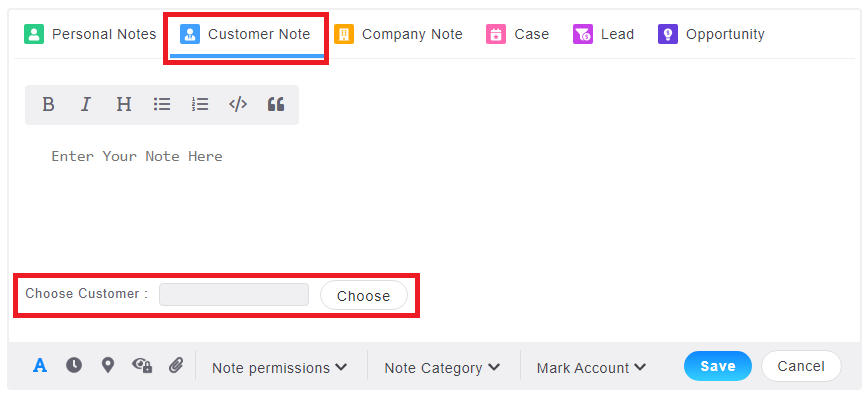Insert a heading with the H icon

(x=124, y=104)
